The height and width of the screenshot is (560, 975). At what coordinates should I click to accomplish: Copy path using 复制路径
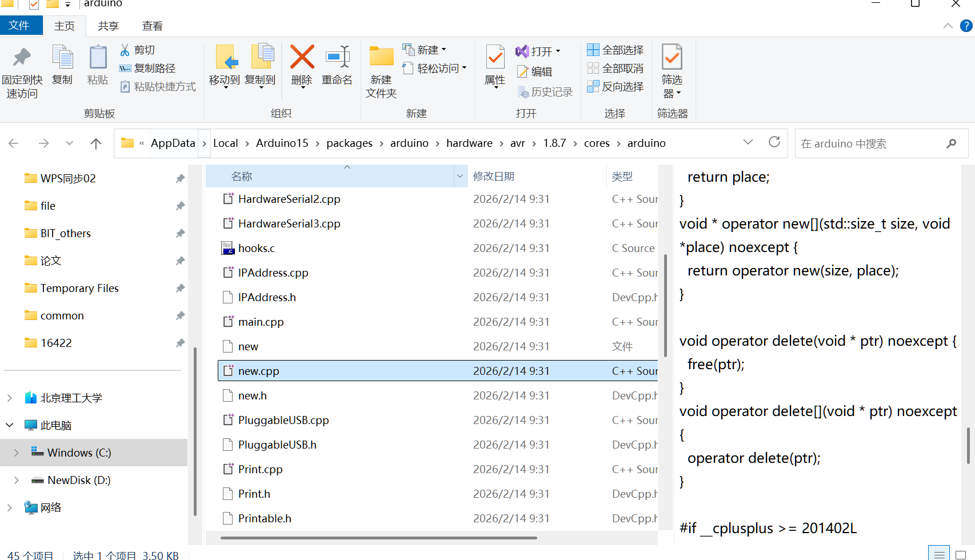point(147,69)
